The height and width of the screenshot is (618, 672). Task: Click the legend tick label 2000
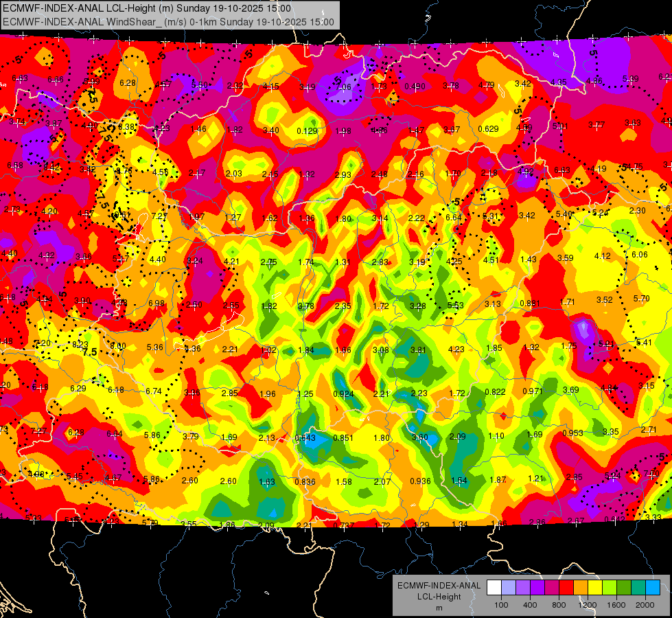(645, 605)
